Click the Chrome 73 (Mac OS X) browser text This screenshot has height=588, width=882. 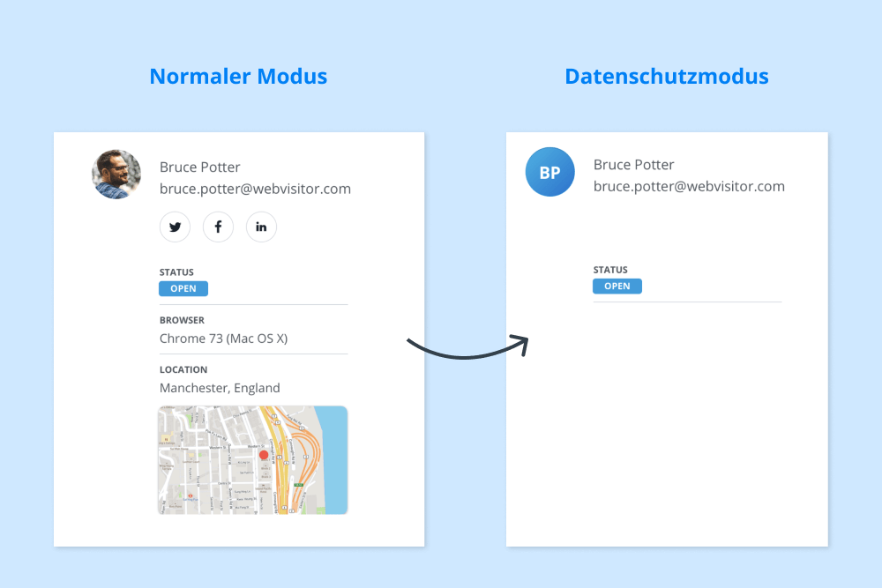click(223, 339)
